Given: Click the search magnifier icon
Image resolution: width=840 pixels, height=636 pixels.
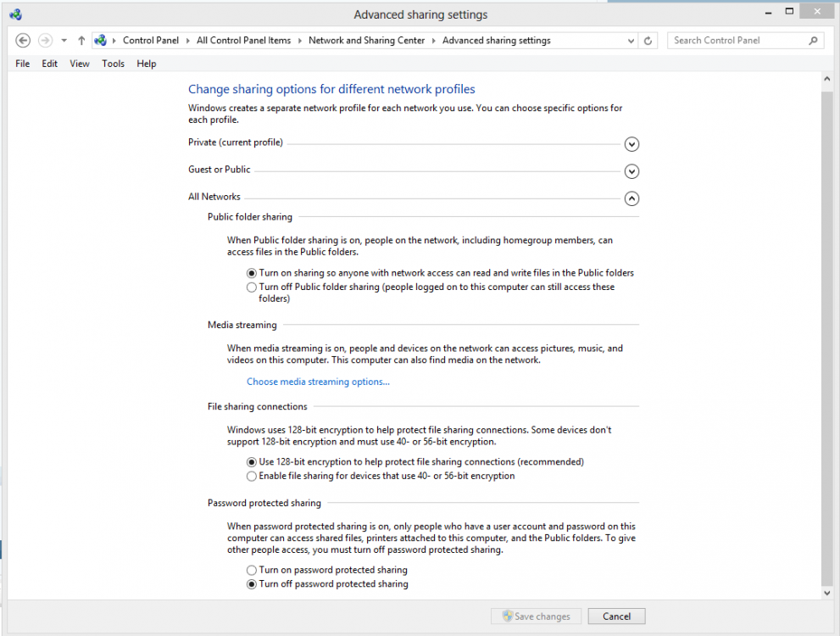Looking at the screenshot, I should pos(813,40).
